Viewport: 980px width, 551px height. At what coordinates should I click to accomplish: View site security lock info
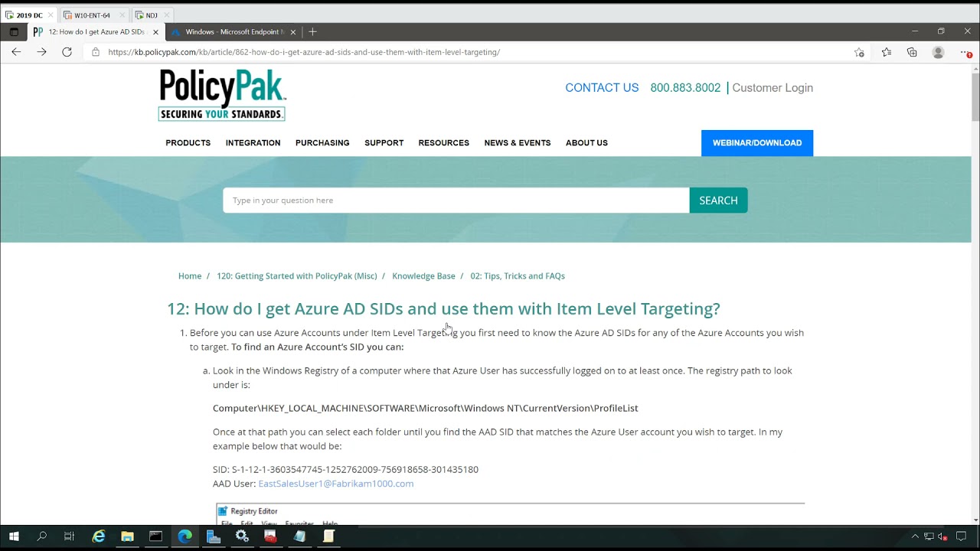pos(96,52)
